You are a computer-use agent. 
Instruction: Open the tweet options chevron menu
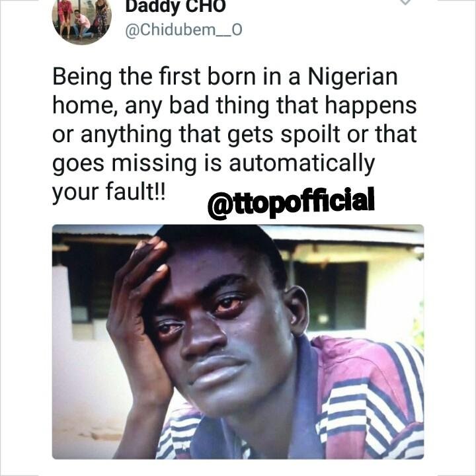405,2
